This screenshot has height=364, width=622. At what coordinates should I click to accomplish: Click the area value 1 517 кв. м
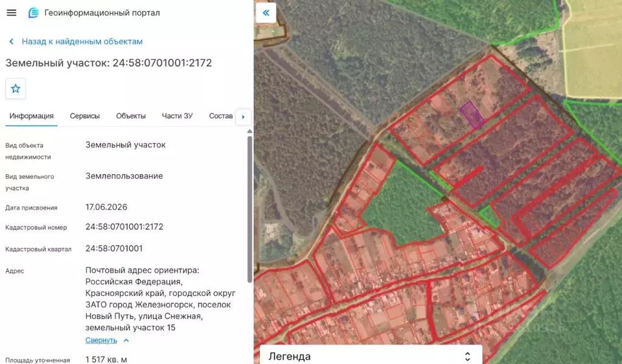click(106, 360)
